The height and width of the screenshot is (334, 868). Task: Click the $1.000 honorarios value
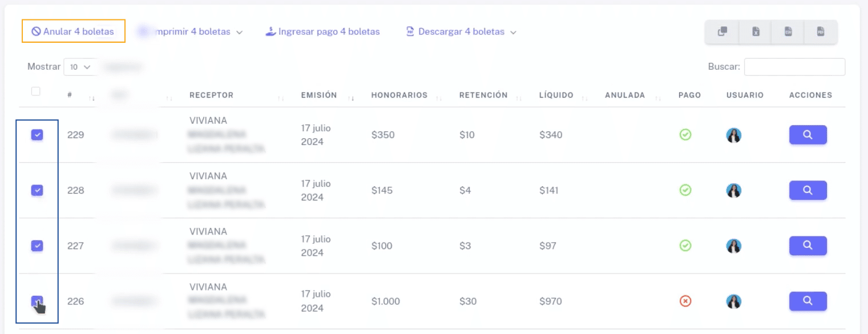point(386,301)
